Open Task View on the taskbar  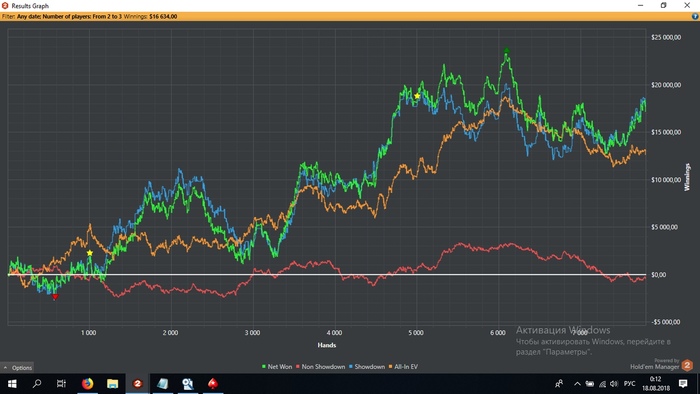pyautogui.click(x=62, y=384)
